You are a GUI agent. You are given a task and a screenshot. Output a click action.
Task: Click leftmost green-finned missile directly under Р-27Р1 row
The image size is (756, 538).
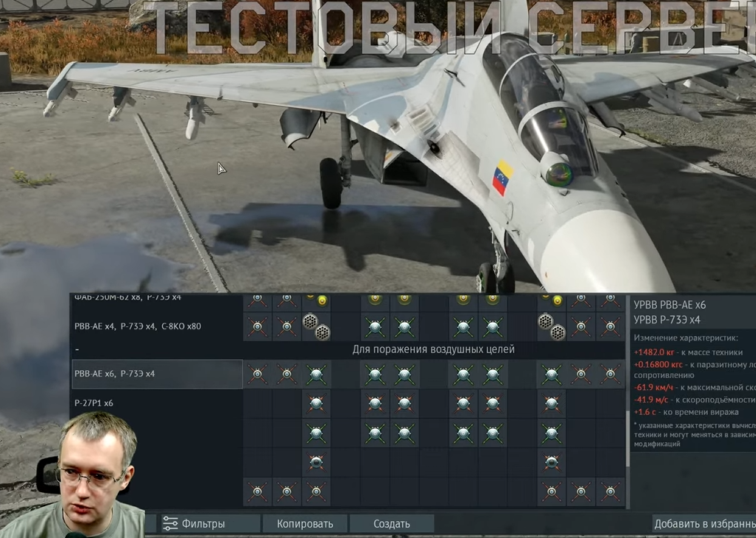click(x=316, y=433)
